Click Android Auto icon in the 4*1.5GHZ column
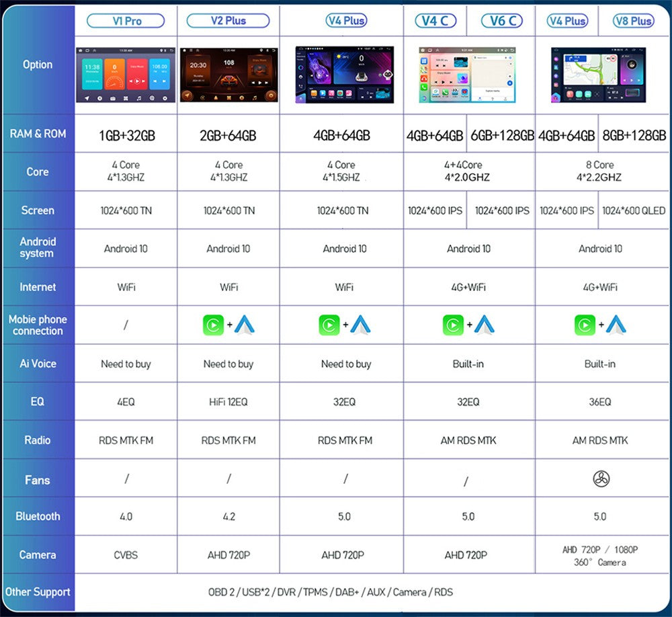This screenshot has width=672, height=617. 360,325
